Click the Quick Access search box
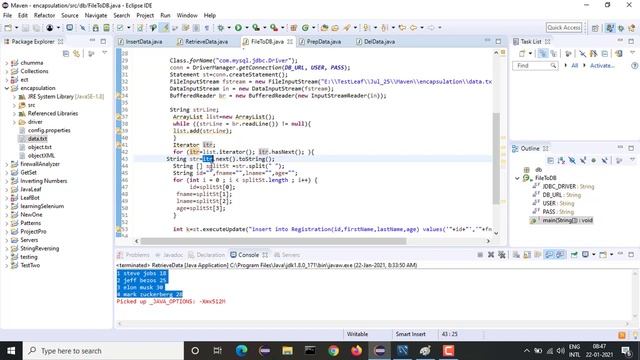The width and height of the screenshot is (640, 360). point(564,27)
